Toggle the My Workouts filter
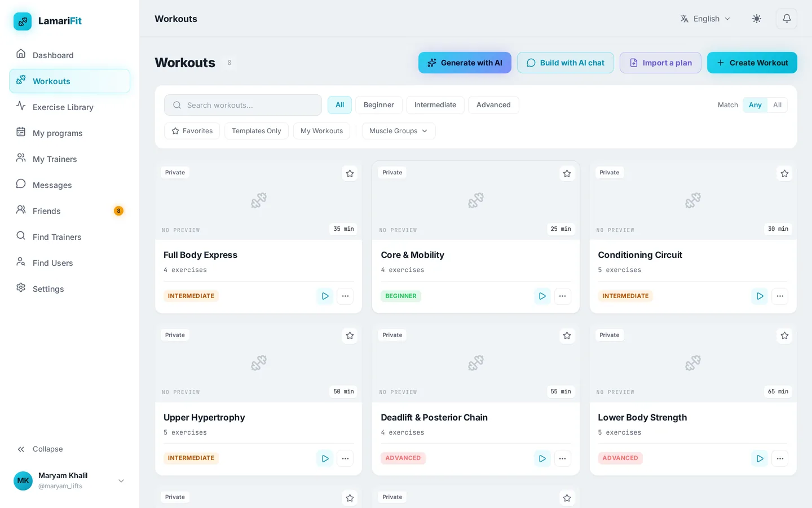 321,131
